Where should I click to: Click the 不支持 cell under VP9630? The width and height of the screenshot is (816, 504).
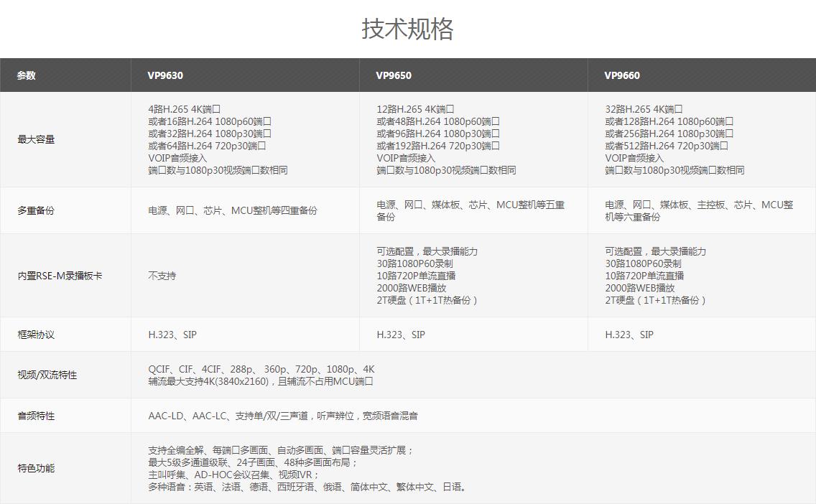click(162, 276)
